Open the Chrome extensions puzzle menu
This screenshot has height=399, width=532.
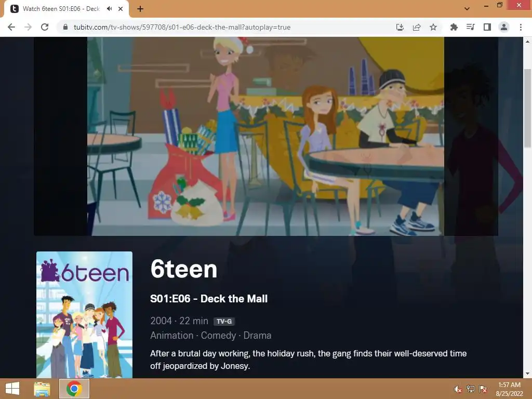coord(454,27)
